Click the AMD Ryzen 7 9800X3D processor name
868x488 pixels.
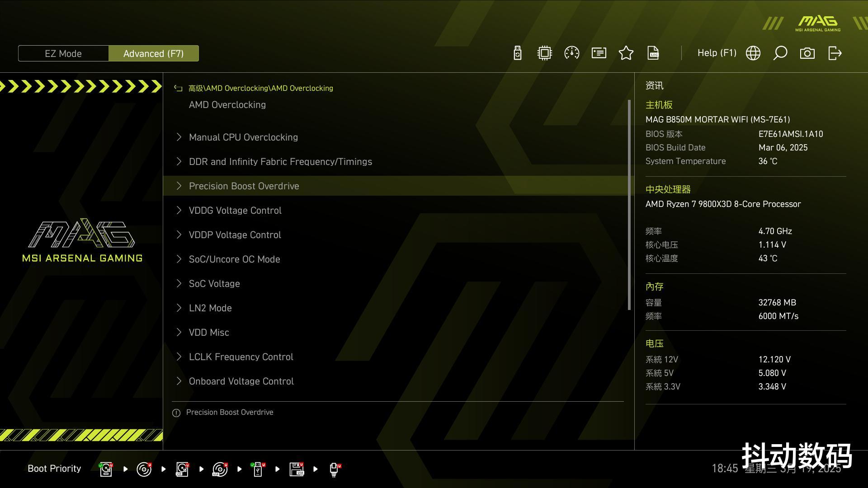tap(723, 204)
